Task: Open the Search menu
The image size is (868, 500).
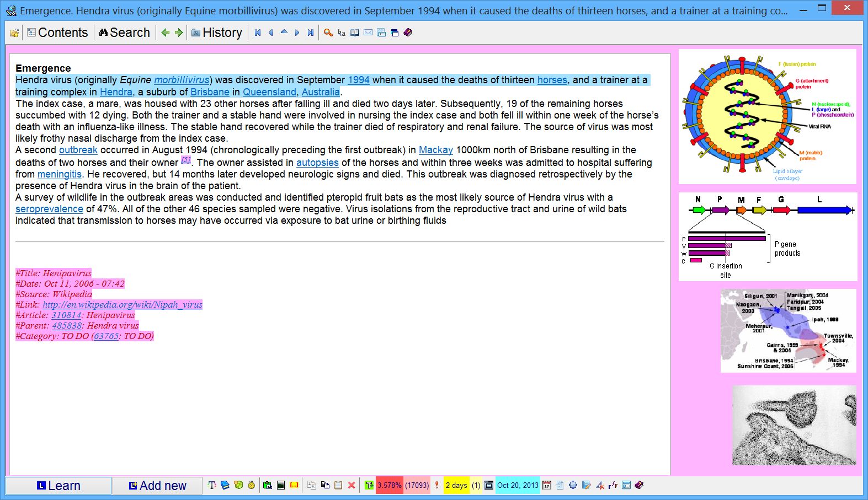Action: [125, 33]
